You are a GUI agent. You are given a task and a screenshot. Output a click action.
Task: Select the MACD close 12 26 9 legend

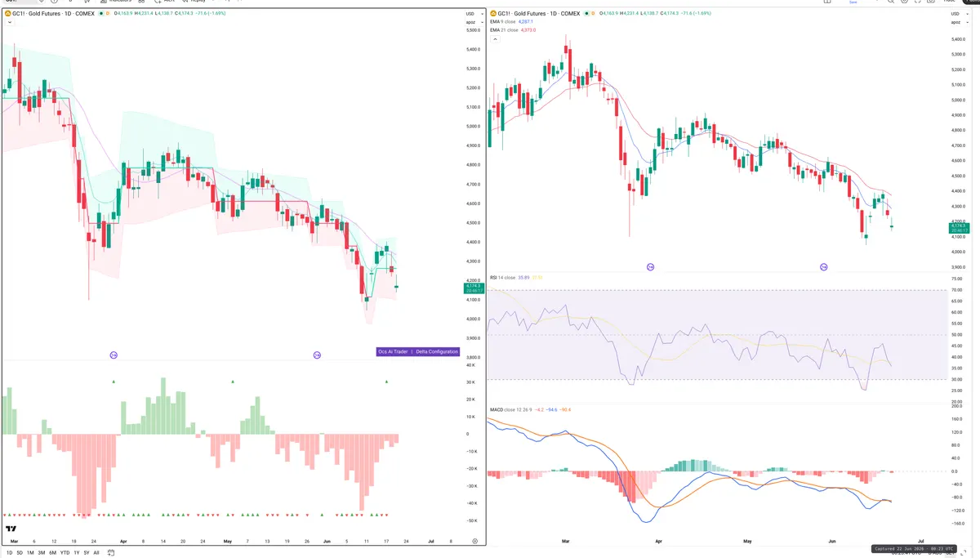pos(513,408)
